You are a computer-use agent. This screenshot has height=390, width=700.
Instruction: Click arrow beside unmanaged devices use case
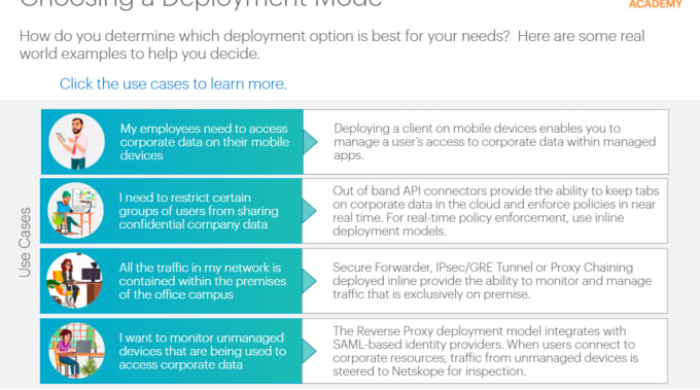(x=309, y=351)
